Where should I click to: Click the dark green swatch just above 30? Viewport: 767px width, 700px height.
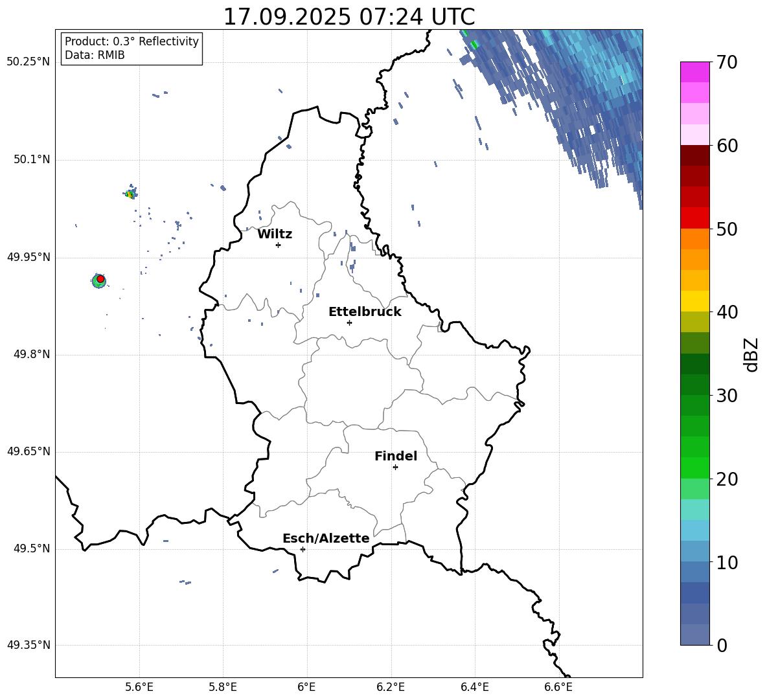coord(694,385)
